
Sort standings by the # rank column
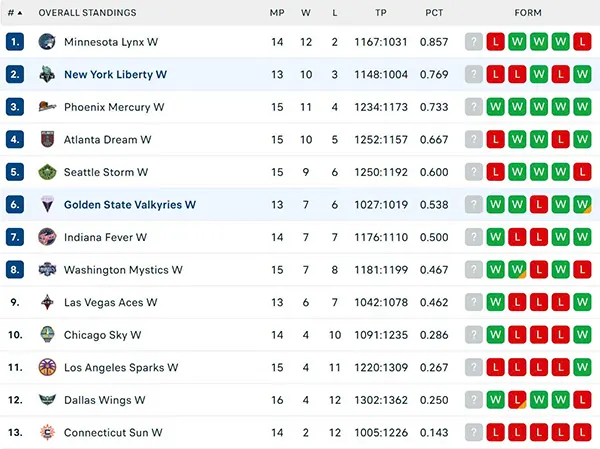point(15,13)
